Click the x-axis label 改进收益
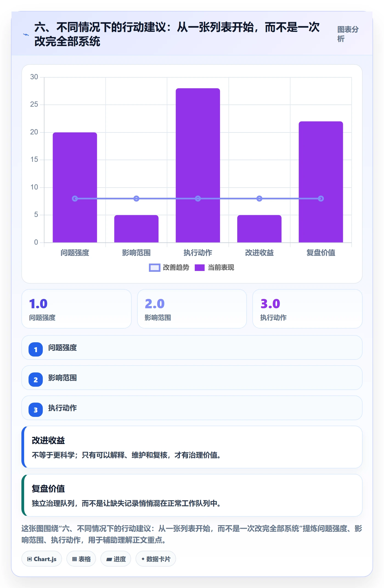This screenshot has height=588, width=384. (259, 253)
